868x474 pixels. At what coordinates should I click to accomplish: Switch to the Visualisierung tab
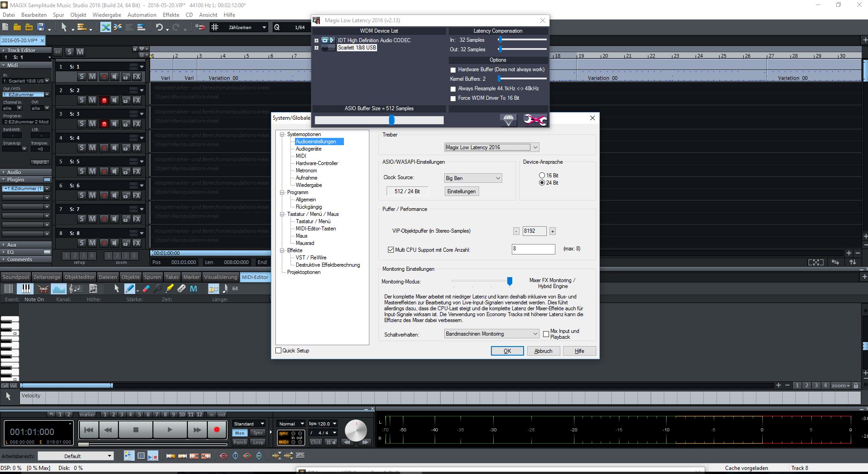coord(221,277)
